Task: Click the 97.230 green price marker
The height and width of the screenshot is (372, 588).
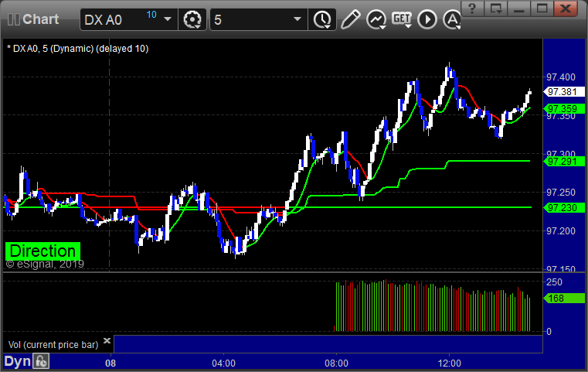Action: (x=564, y=207)
